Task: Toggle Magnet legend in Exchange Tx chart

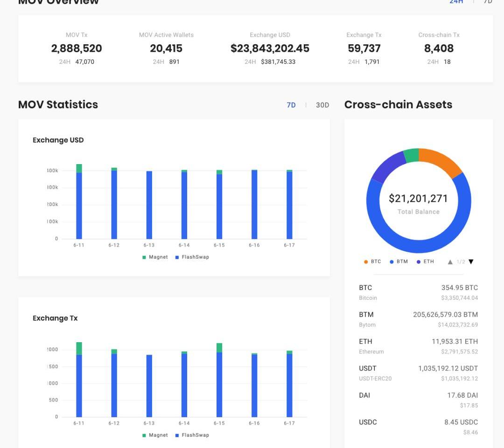Action: (155, 435)
